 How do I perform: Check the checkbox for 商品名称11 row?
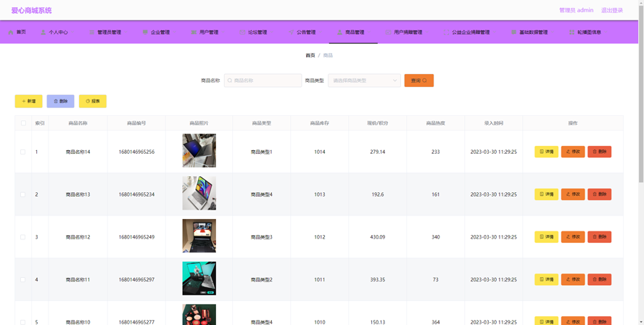click(x=23, y=280)
